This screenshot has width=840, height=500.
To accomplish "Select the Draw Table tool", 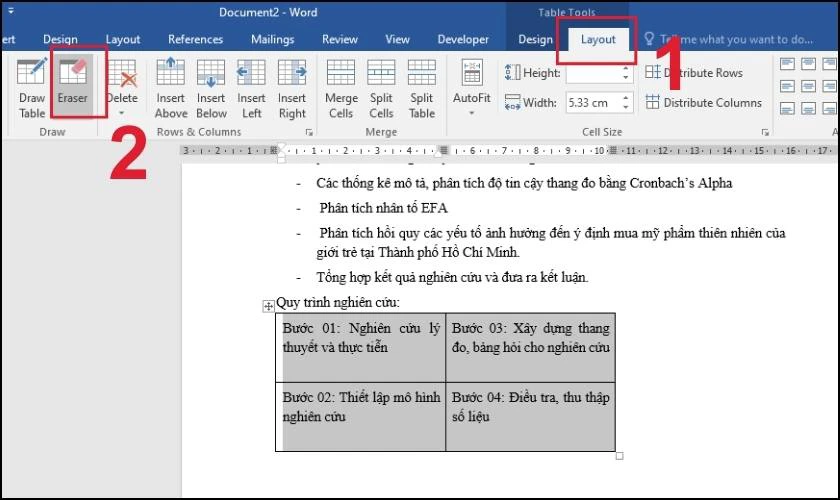I will 32,88.
